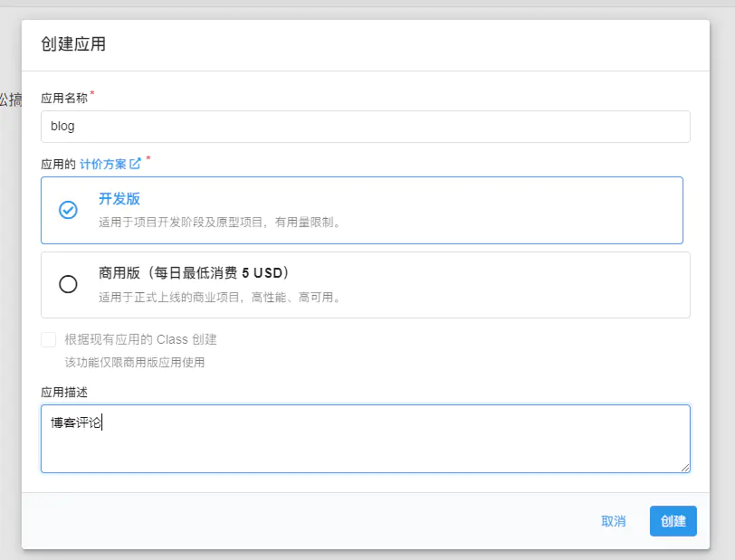Click the 创建应用 dialog title

click(73, 44)
